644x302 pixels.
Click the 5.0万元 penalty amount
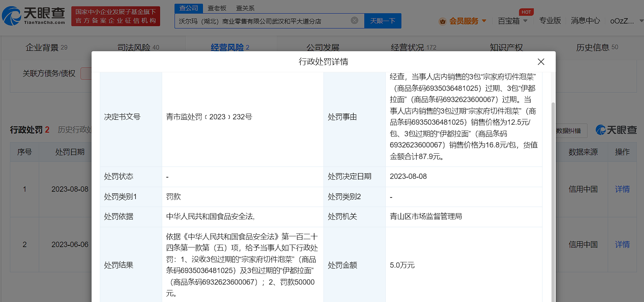tap(402, 265)
